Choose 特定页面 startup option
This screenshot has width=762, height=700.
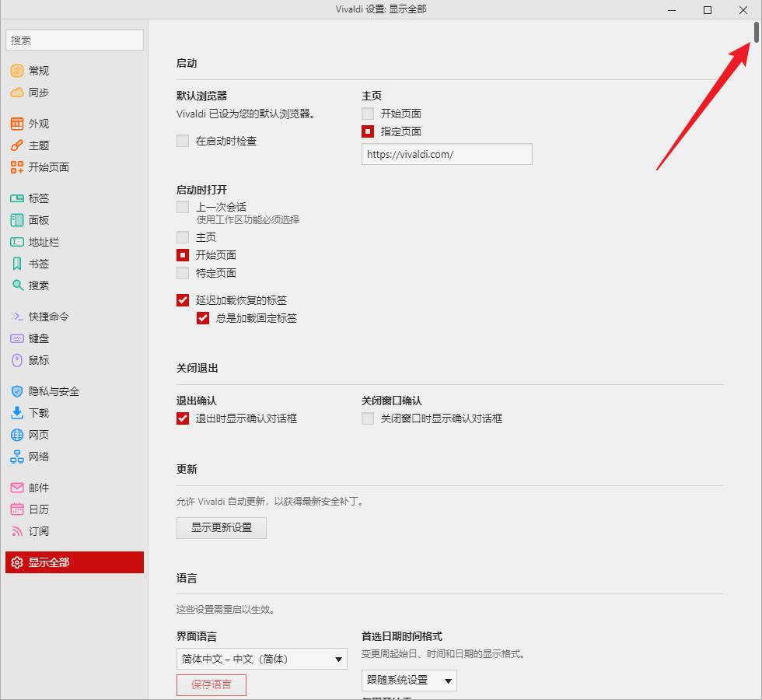pyautogui.click(x=183, y=273)
